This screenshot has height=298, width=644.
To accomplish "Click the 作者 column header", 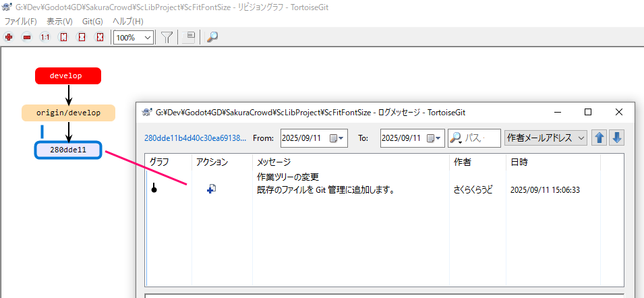I will (x=477, y=162).
